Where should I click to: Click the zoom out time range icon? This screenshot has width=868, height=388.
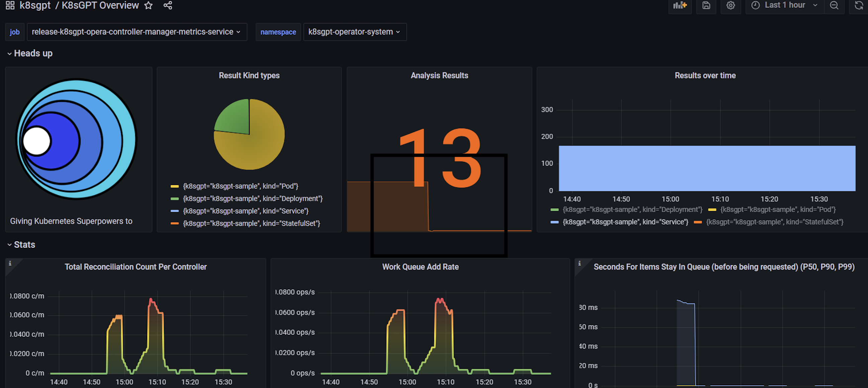[834, 5]
